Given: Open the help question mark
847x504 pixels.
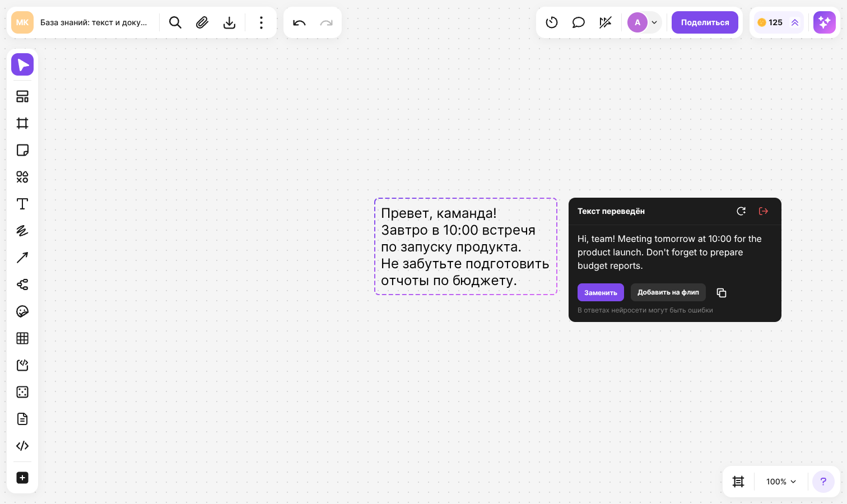Looking at the screenshot, I should [x=823, y=482].
